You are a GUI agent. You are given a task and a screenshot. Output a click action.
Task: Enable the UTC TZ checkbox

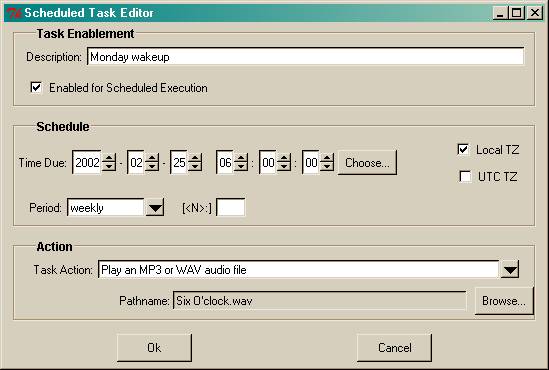coord(465,176)
